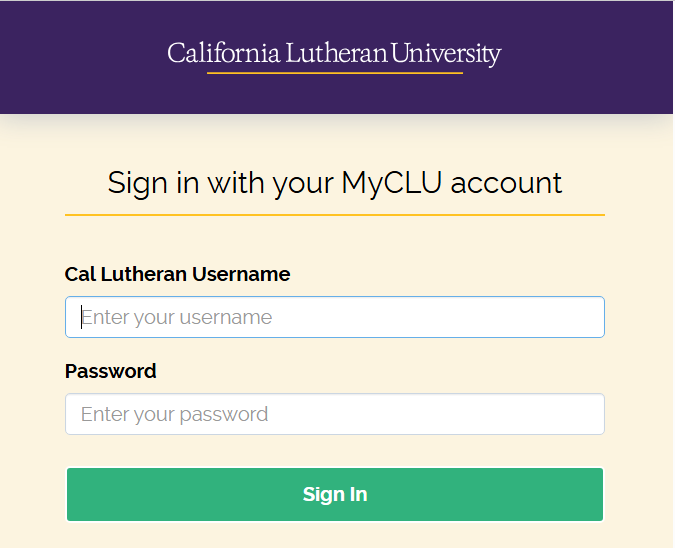Click into the Password input field
675x548 pixels.
pyautogui.click(x=334, y=414)
